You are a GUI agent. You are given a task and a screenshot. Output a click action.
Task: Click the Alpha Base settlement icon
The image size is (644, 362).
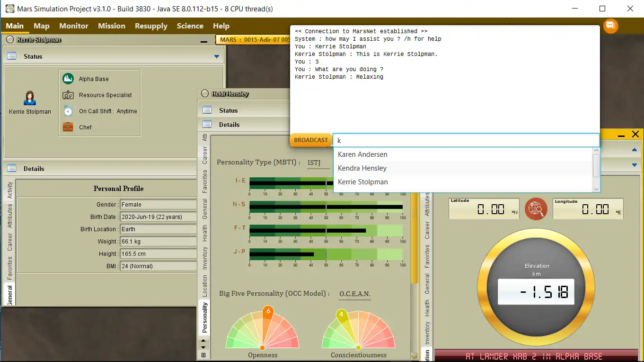(68, 79)
